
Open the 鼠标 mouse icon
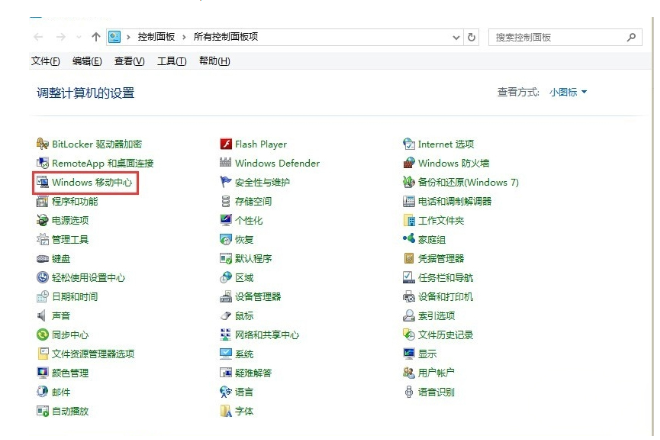[226, 316]
